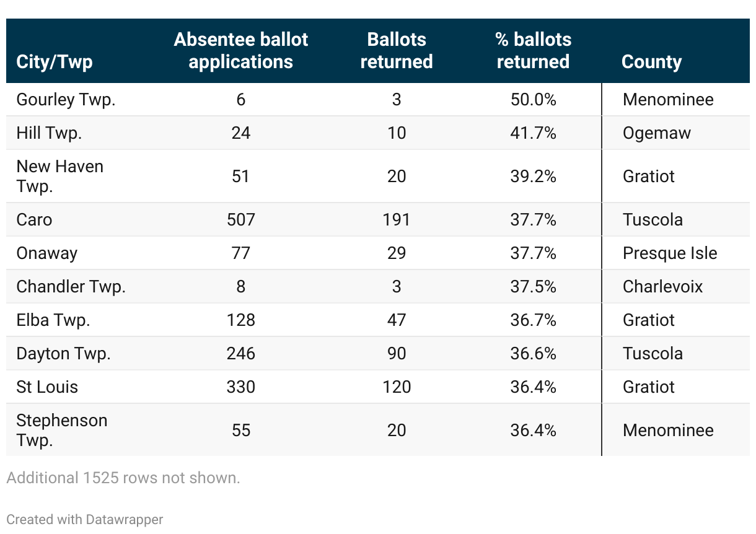Sort by Absentee ballot applications header
Image resolution: width=756 pixels, height=534 pixels.
click(240, 51)
